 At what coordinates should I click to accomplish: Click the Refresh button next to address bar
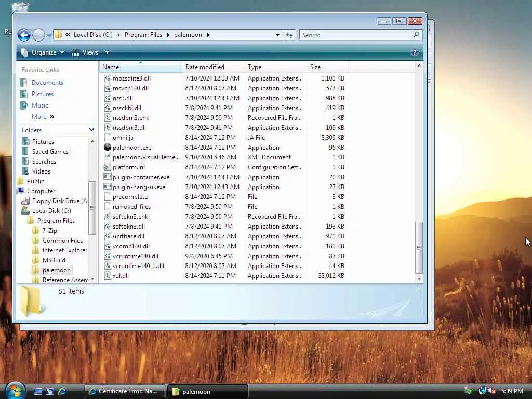(x=289, y=35)
